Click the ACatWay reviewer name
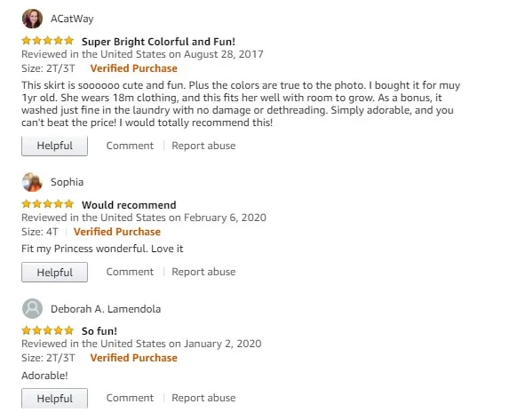This screenshot has width=525, height=420. (x=72, y=19)
